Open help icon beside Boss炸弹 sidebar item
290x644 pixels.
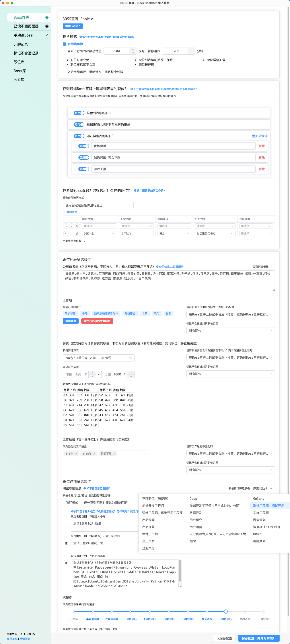click(47, 17)
